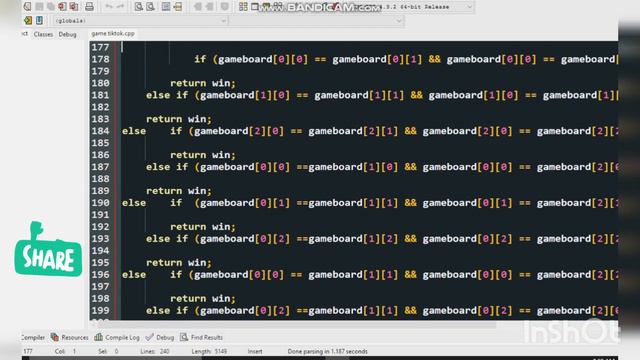Place cursor on 'return win;' at line 183
This screenshot has width=640, height=360.
coord(179,119)
